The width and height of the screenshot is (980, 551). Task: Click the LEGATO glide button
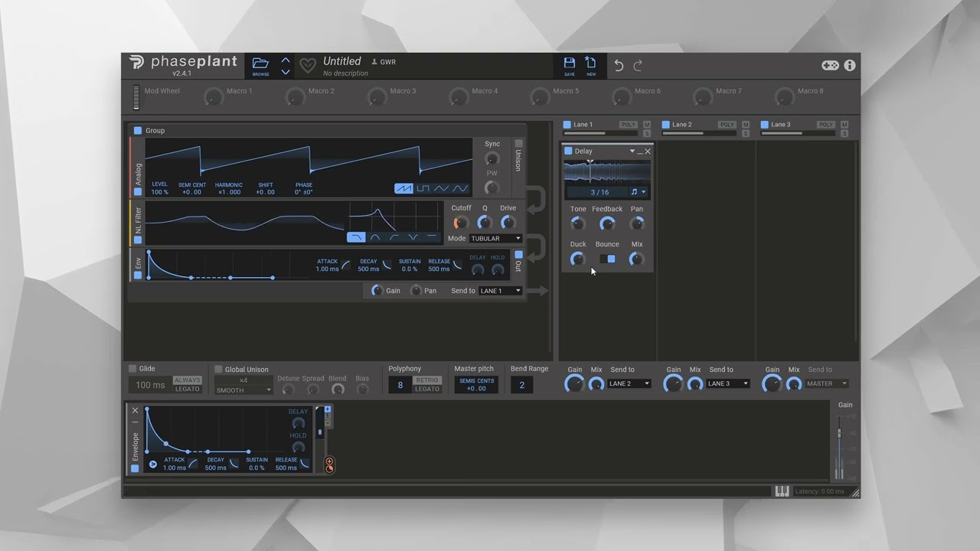pyautogui.click(x=187, y=389)
